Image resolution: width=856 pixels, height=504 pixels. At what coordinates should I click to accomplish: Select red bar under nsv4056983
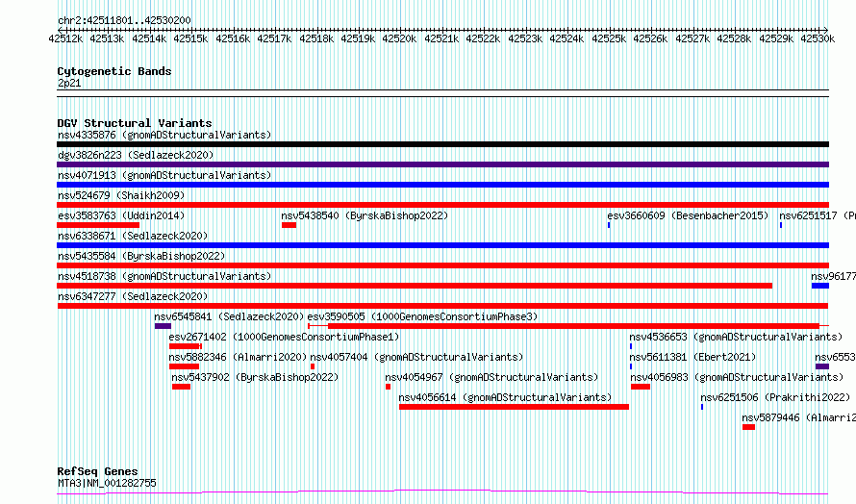(641, 387)
